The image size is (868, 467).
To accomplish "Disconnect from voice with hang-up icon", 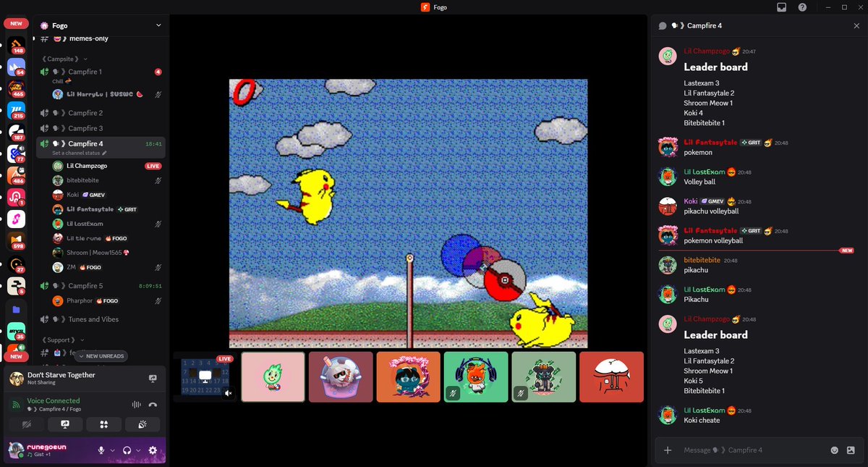I will coord(153,405).
